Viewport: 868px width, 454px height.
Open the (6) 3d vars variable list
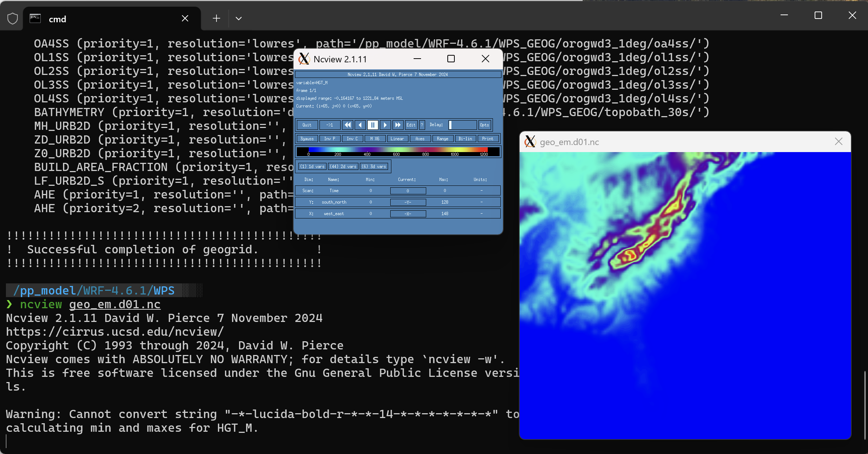374,166
